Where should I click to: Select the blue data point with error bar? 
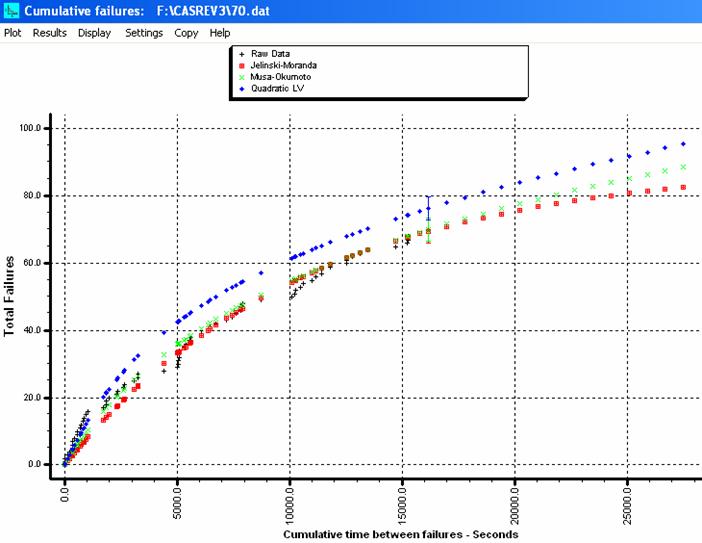429,209
